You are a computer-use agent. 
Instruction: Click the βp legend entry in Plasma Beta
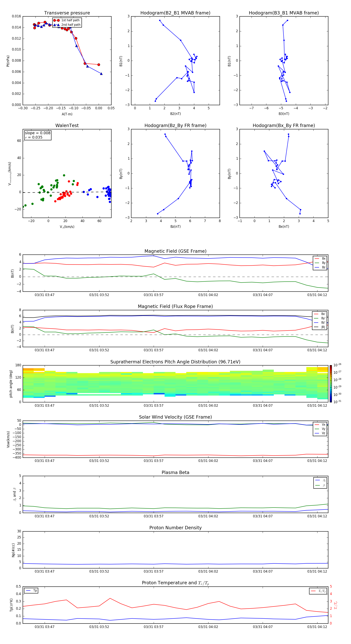321,480
